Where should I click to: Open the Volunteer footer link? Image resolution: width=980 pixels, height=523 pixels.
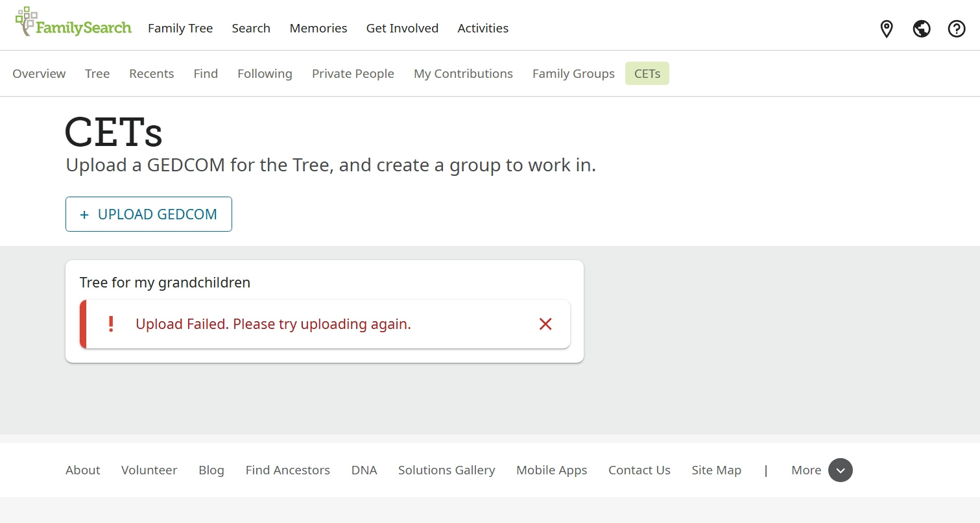pos(149,470)
